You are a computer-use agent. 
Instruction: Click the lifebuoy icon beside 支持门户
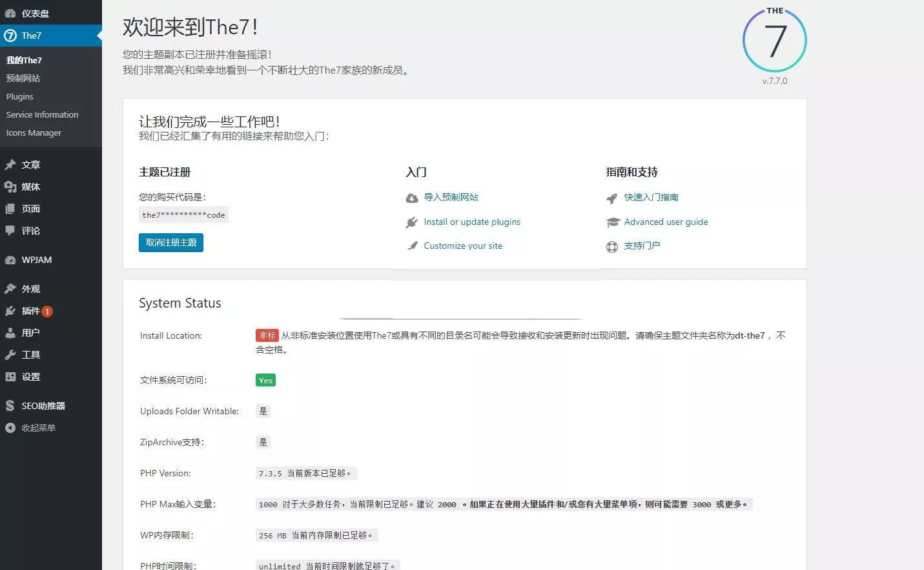(612, 246)
